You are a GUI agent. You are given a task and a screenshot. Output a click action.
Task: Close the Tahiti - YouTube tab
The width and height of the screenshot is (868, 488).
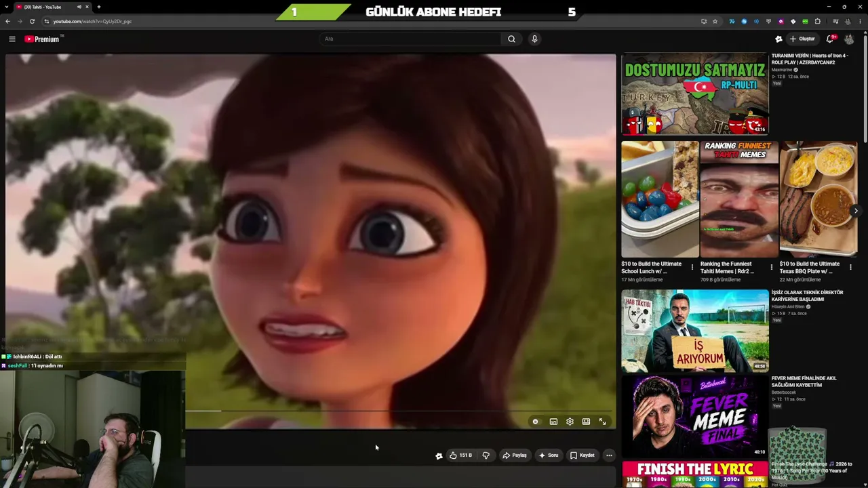coord(87,7)
